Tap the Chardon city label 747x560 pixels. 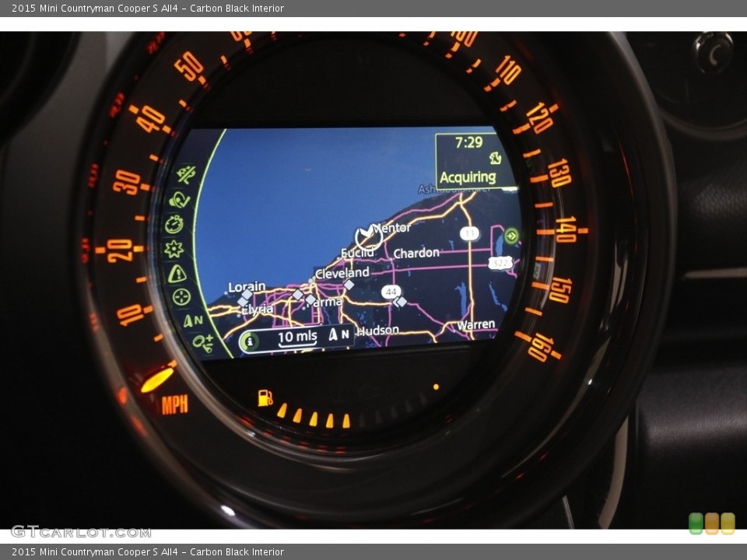point(416,253)
